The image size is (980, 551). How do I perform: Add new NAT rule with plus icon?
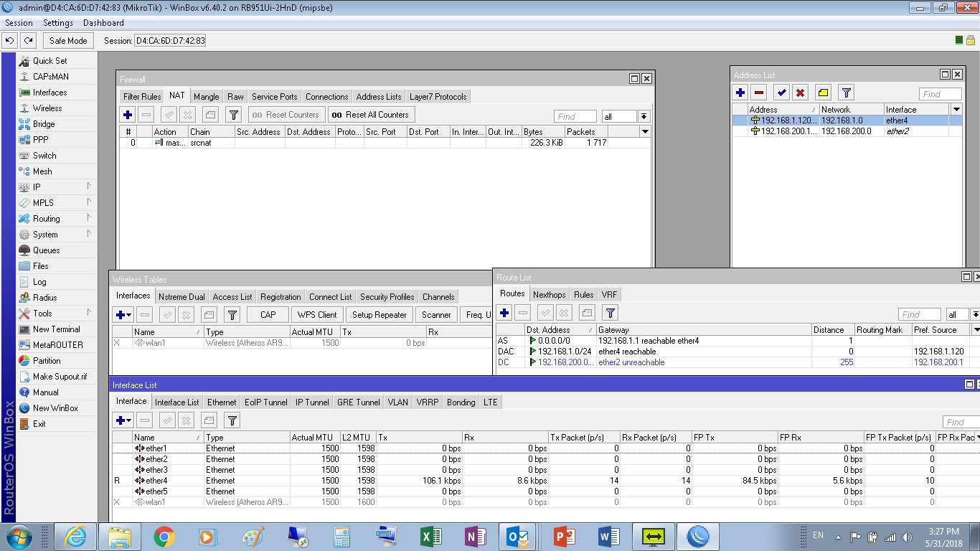click(x=128, y=115)
